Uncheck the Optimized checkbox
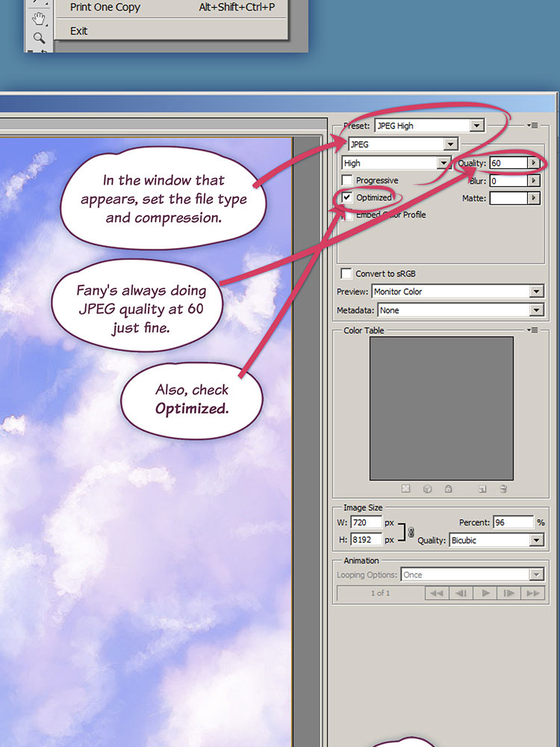This screenshot has height=747, width=560. pyautogui.click(x=347, y=198)
